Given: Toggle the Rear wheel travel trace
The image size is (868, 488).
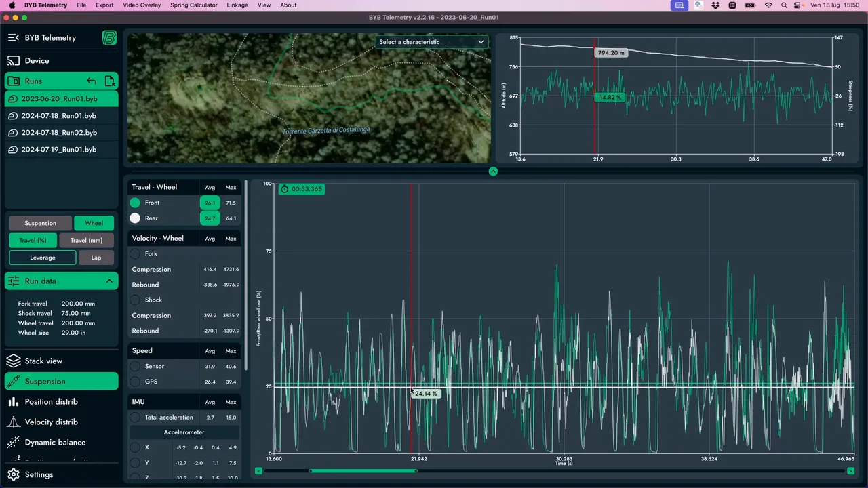Looking at the screenshot, I should pos(135,218).
